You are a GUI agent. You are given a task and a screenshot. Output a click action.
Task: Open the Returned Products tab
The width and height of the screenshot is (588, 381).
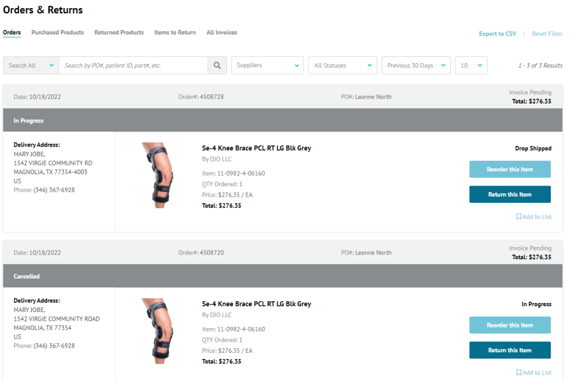pos(119,33)
